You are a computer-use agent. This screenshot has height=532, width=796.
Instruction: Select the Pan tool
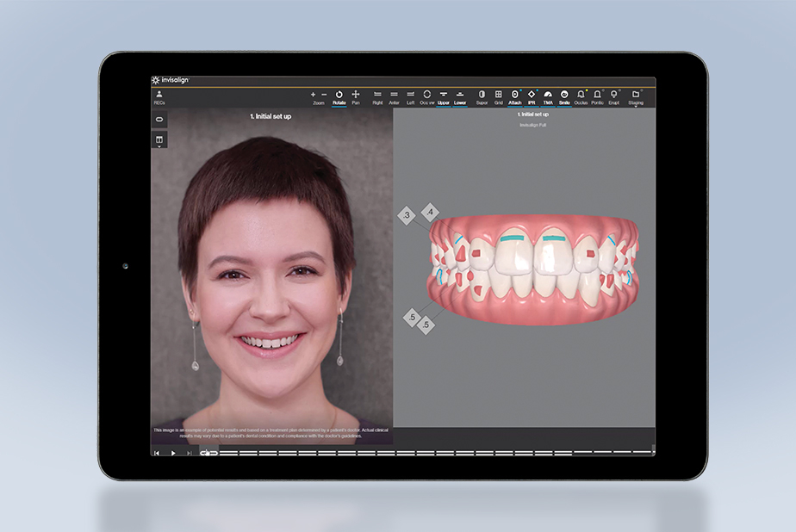coord(356,96)
